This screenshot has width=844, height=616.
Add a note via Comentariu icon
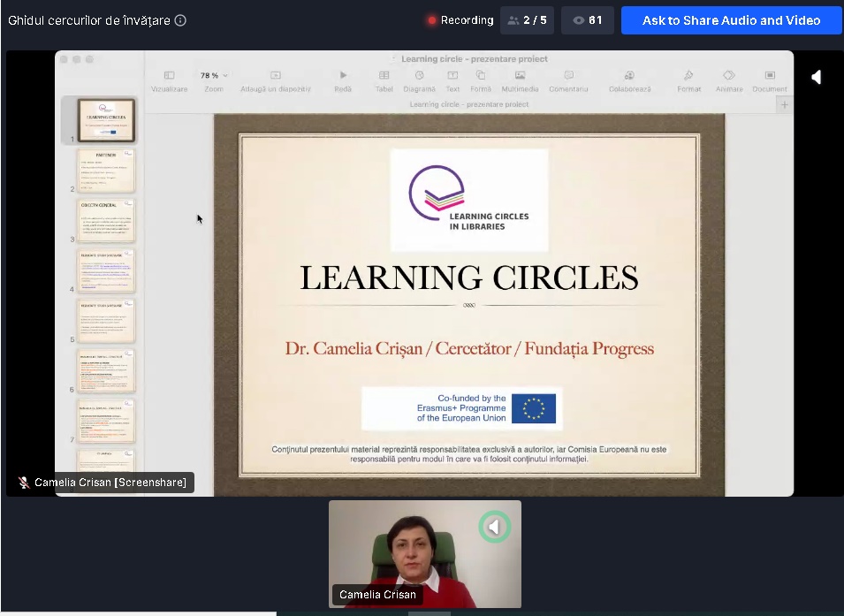pos(568,76)
